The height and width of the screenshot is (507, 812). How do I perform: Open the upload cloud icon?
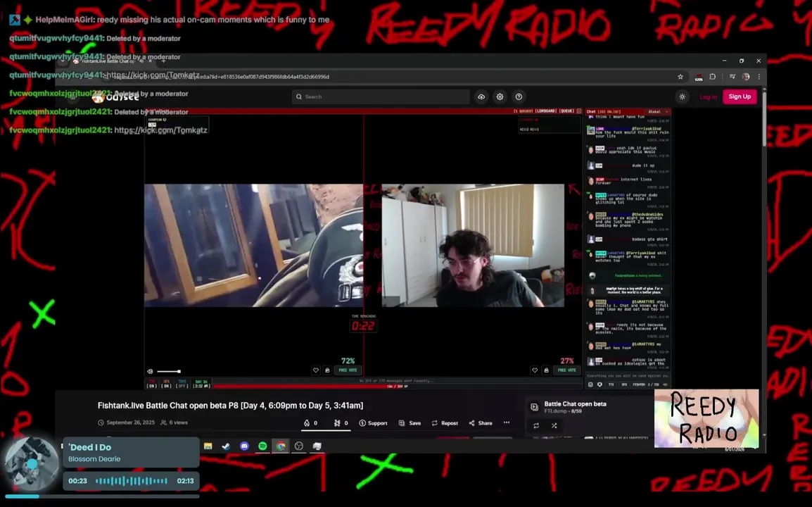coord(481,96)
